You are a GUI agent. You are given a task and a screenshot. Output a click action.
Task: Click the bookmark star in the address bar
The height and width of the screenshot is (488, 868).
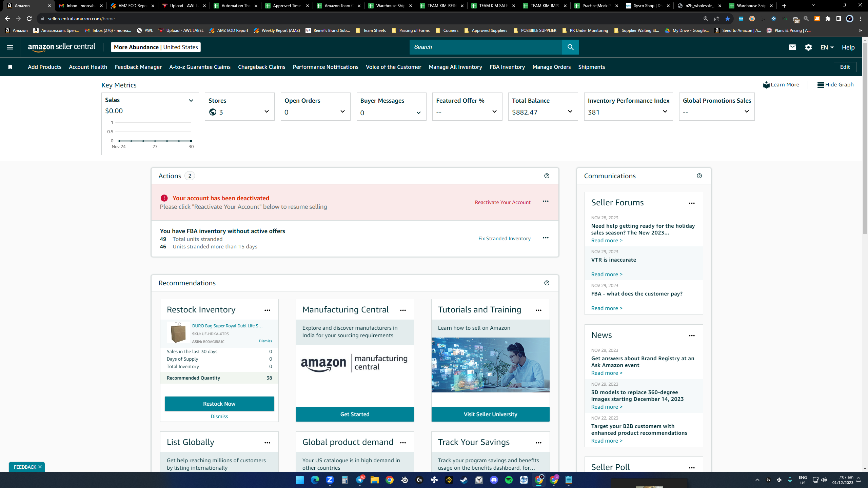click(x=728, y=19)
